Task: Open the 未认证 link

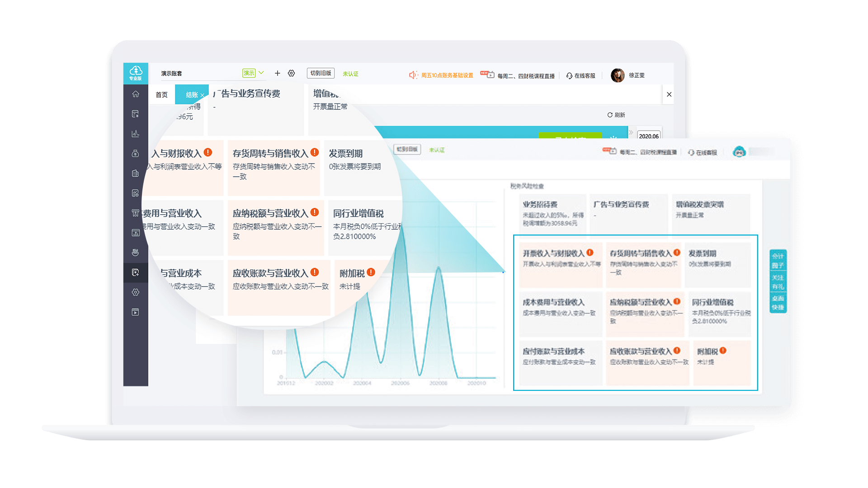Action: 350,74
